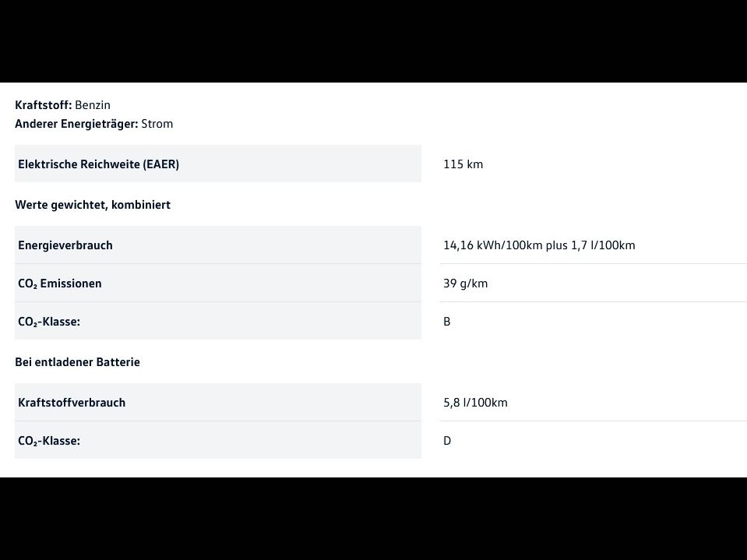
Task: Click the Energieverbrauch row label
Action: click(65, 245)
